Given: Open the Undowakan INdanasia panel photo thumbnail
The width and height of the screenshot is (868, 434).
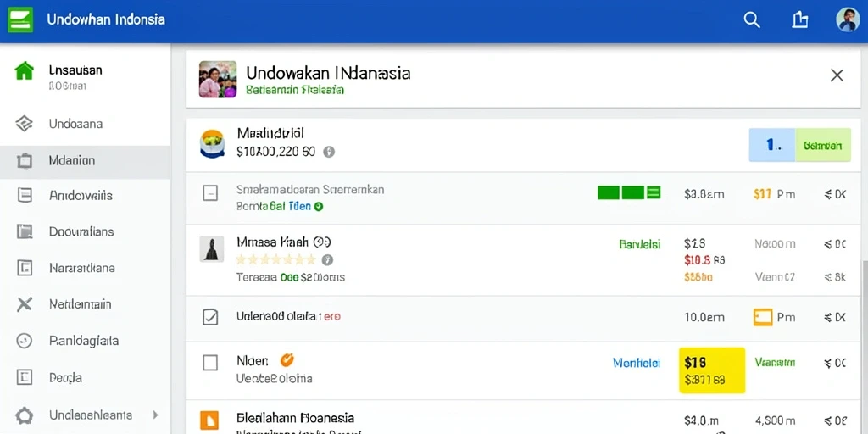Looking at the screenshot, I should pyautogui.click(x=218, y=79).
